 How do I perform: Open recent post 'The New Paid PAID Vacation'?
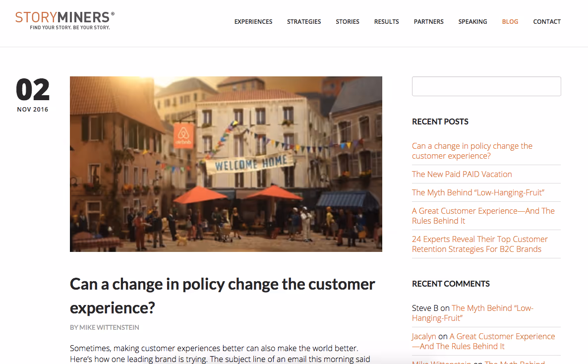pos(462,174)
